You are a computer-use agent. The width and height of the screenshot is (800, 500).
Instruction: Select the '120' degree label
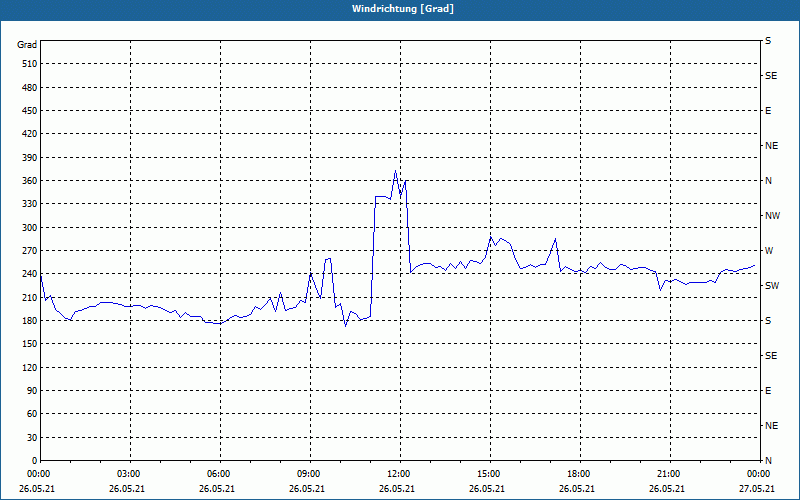30,367
